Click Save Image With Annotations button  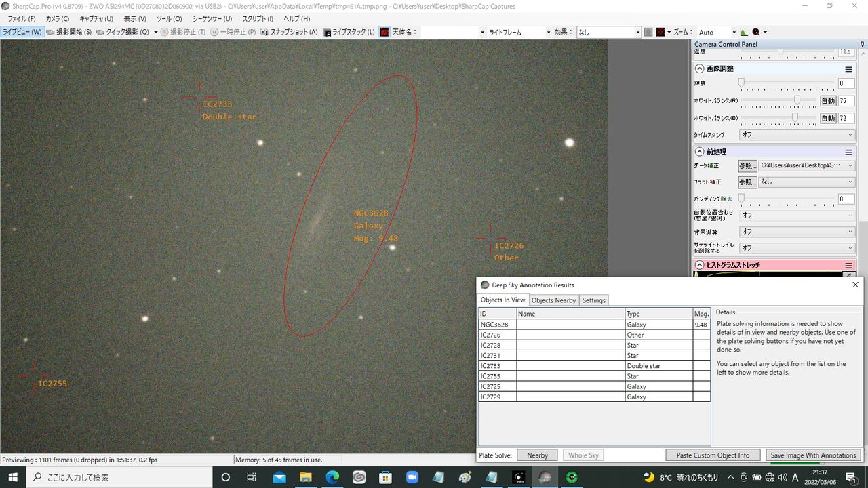coord(813,455)
